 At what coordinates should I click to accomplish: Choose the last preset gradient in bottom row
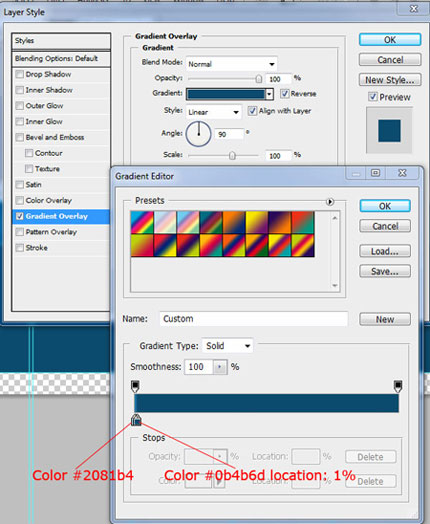click(303, 245)
